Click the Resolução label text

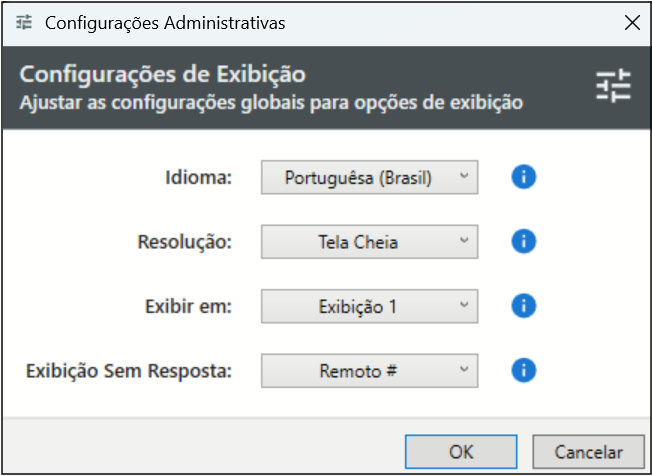click(183, 242)
